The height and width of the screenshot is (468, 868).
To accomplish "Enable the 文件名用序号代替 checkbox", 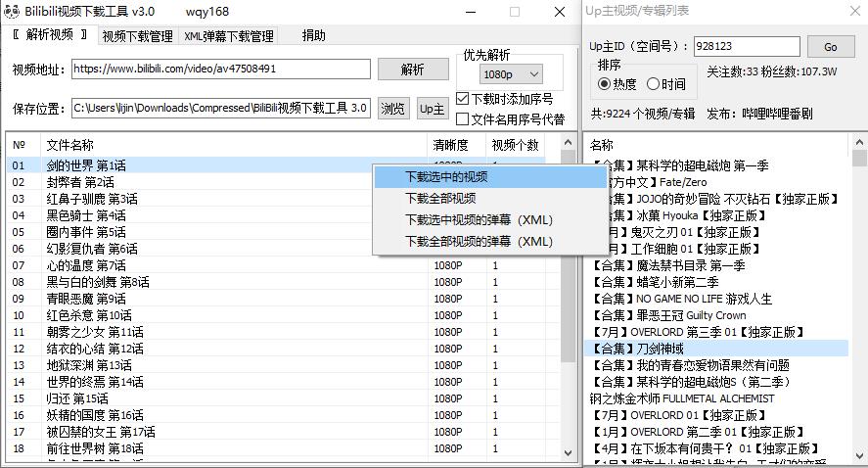I will click(x=464, y=118).
